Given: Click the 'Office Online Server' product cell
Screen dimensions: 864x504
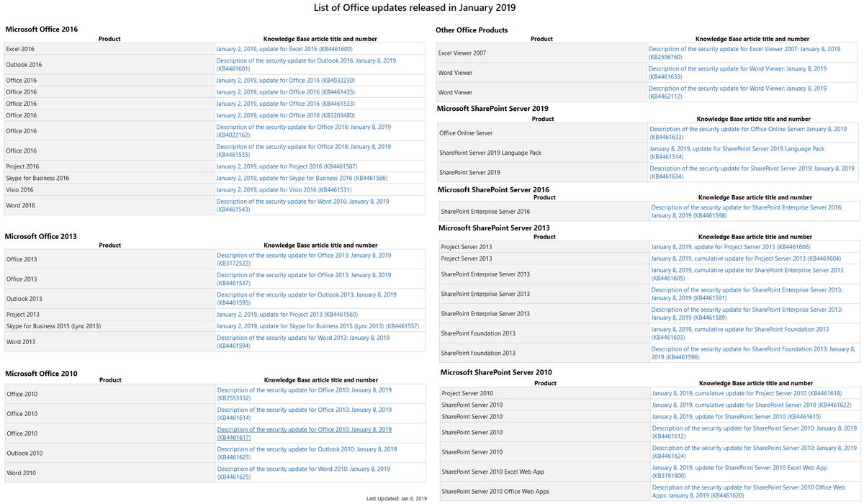Looking at the screenshot, I should click(543, 133).
